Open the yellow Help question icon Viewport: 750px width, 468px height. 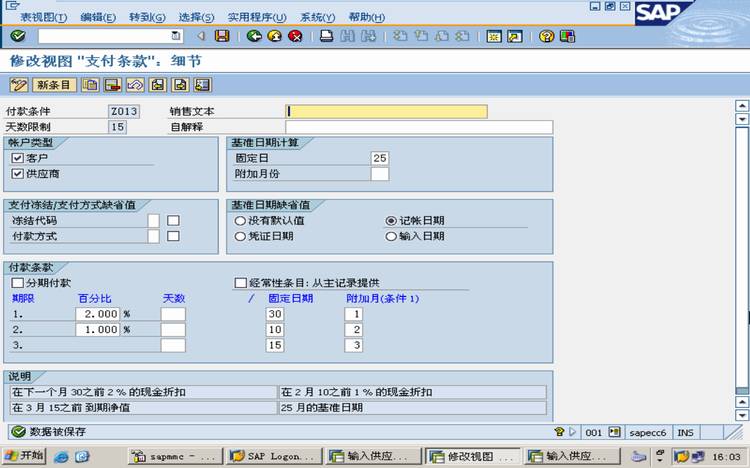click(546, 36)
